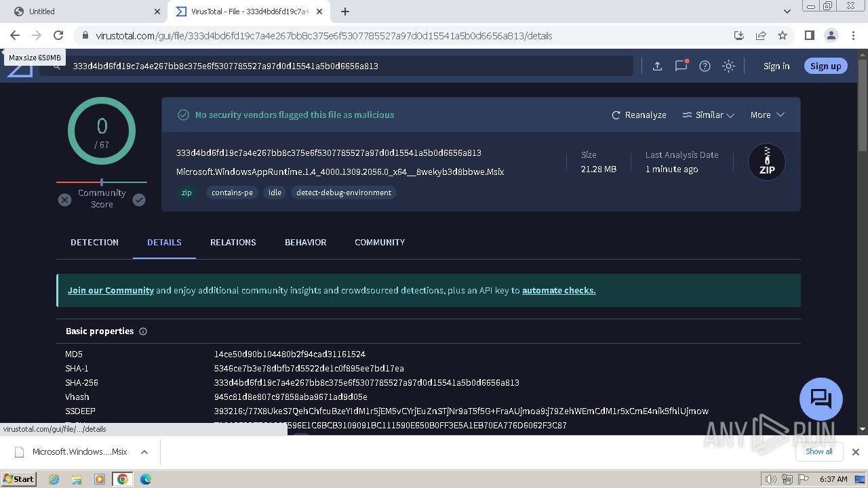The width and height of the screenshot is (868, 488).
Task: Adjust the community score slider
Action: 102,182
